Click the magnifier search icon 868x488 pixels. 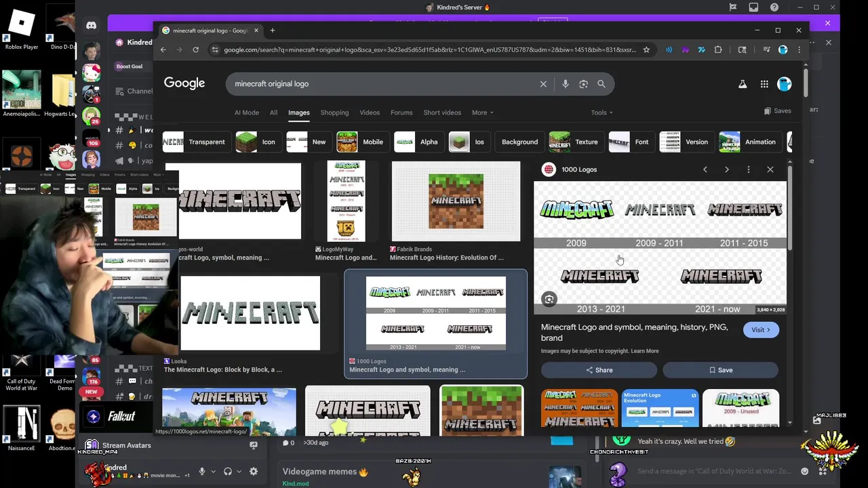pyautogui.click(x=601, y=84)
